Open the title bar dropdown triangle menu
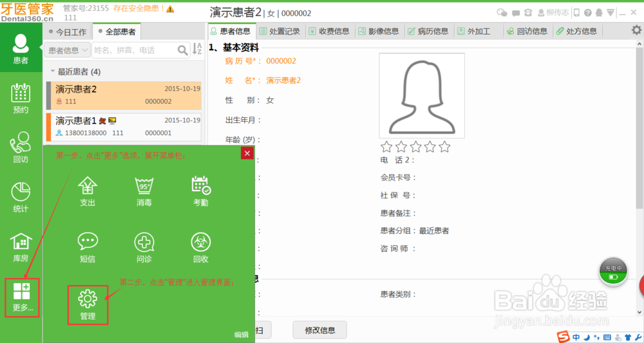The width and height of the screenshot is (644, 343). click(611, 13)
